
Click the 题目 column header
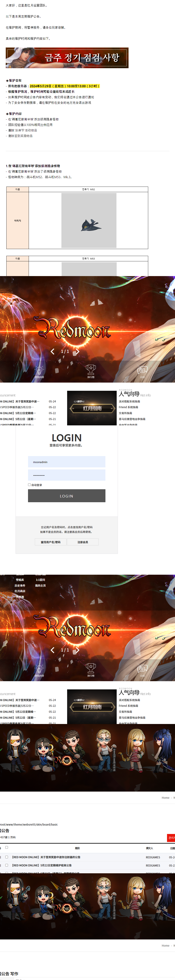click(77, 848)
